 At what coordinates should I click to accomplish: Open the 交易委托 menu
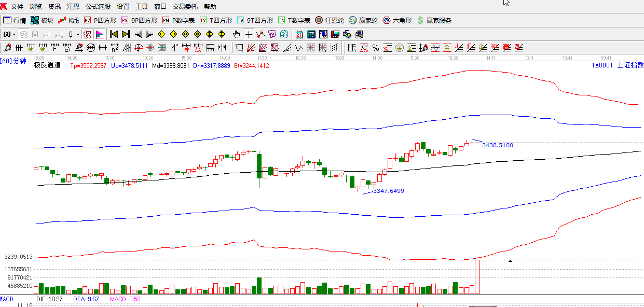click(x=185, y=7)
